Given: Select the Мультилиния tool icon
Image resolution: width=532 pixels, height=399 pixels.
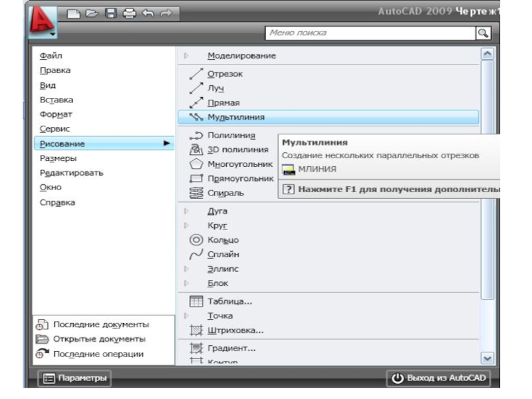Looking at the screenshot, I should click(196, 117).
